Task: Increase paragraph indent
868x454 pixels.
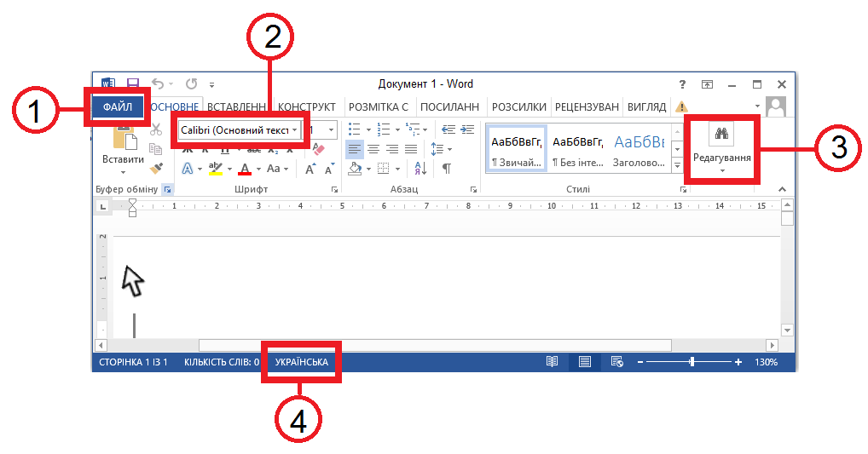Action: point(468,129)
